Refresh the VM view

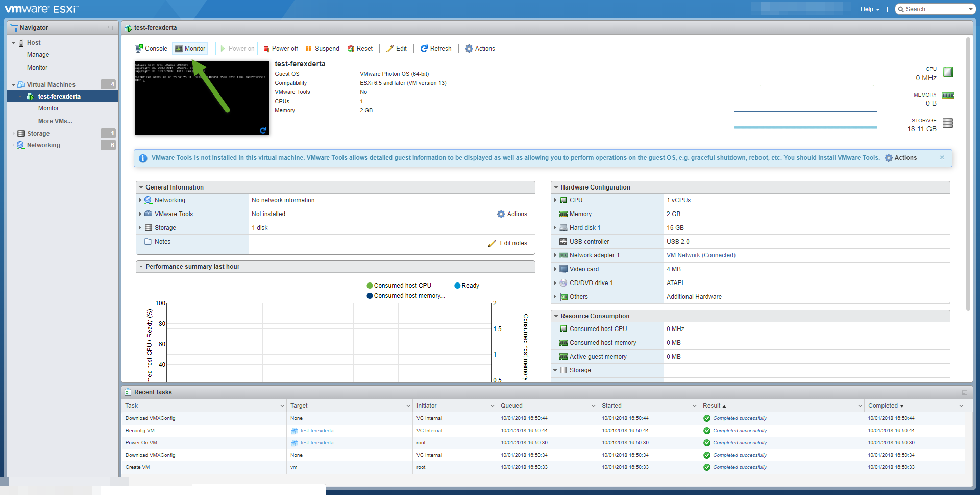[x=436, y=48]
